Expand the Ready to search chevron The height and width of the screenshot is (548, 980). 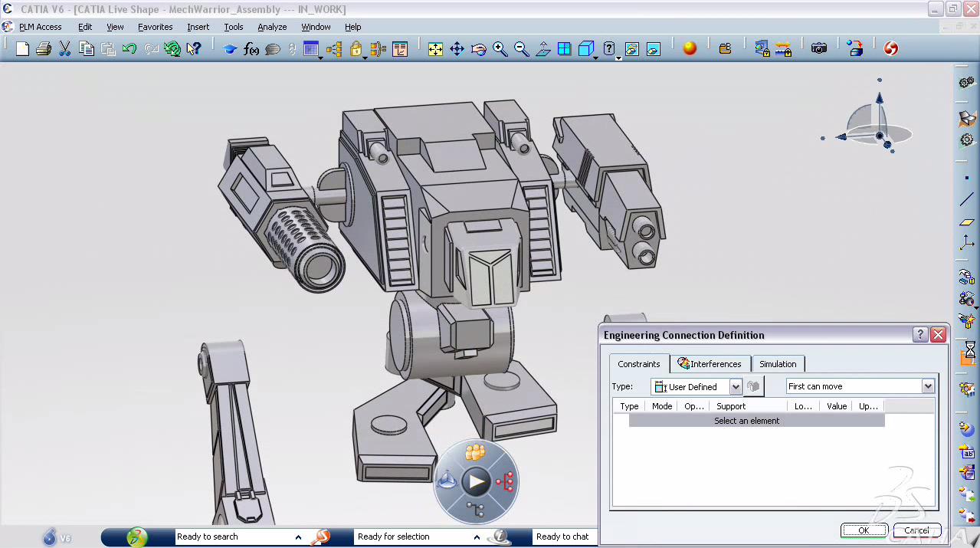(x=298, y=537)
